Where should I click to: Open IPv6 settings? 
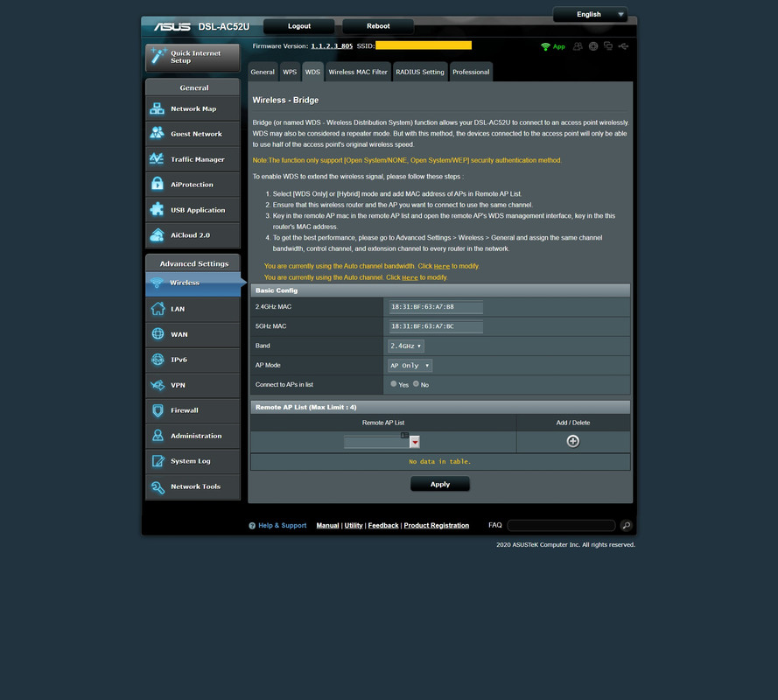[x=193, y=360]
